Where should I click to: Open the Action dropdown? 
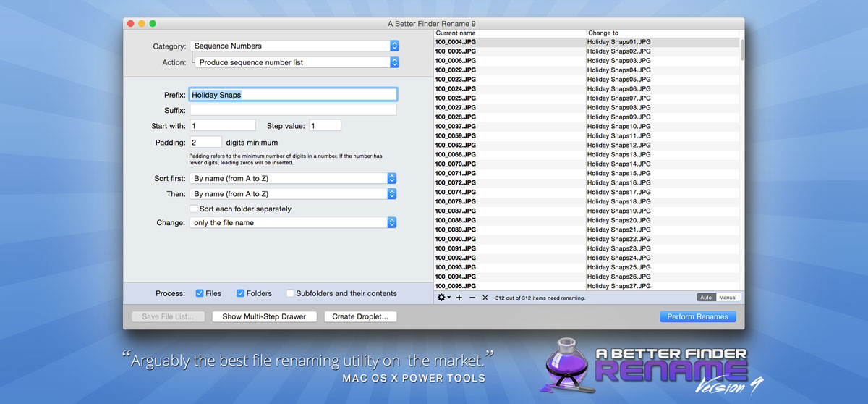298,62
